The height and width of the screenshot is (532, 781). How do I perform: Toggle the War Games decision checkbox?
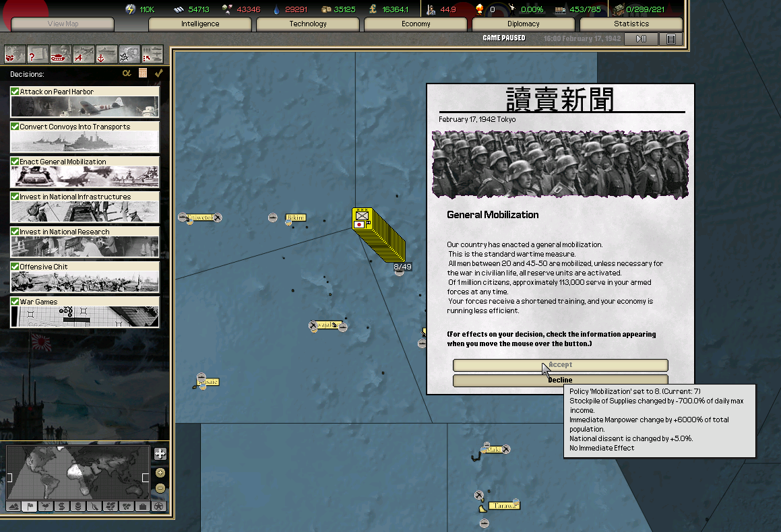click(15, 302)
